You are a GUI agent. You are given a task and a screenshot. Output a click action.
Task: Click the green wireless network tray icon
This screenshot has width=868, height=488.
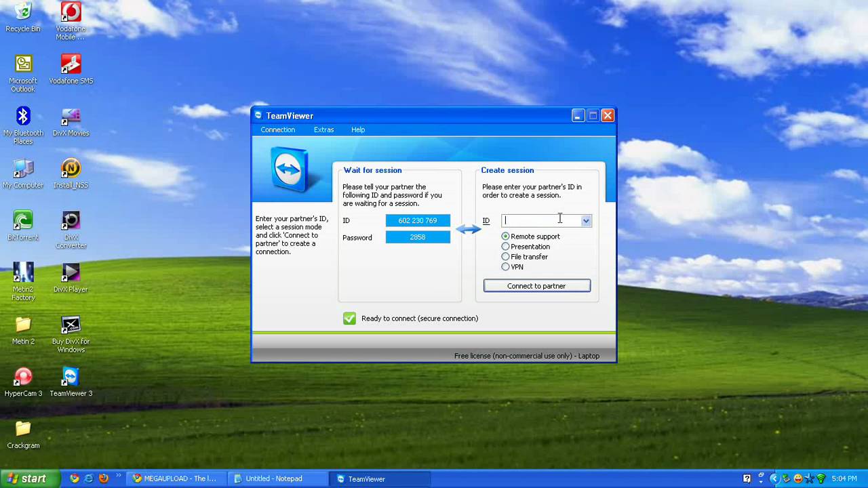coord(821,479)
